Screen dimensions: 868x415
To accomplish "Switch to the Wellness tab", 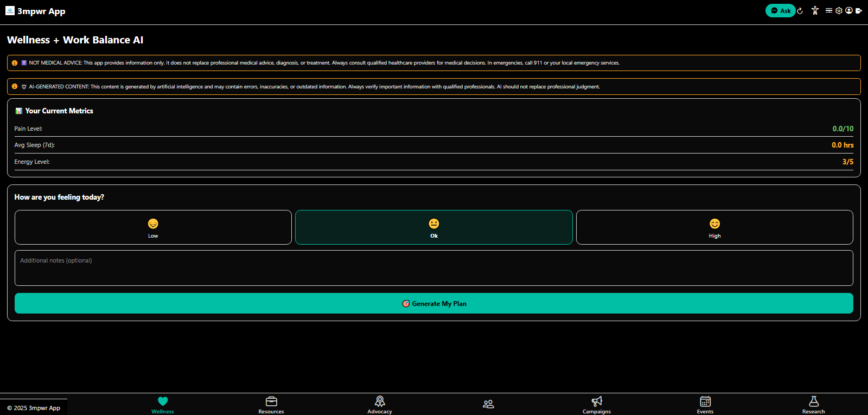I will click(163, 404).
